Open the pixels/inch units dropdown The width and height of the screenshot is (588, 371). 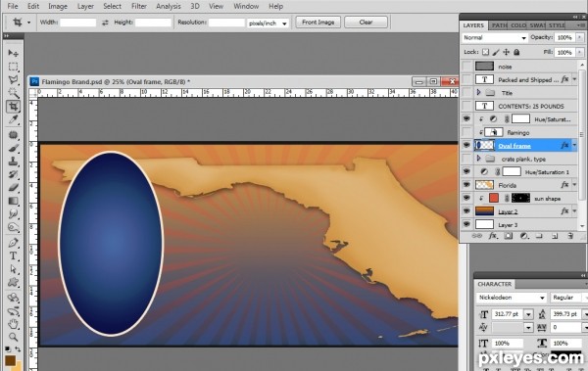(268, 23)
